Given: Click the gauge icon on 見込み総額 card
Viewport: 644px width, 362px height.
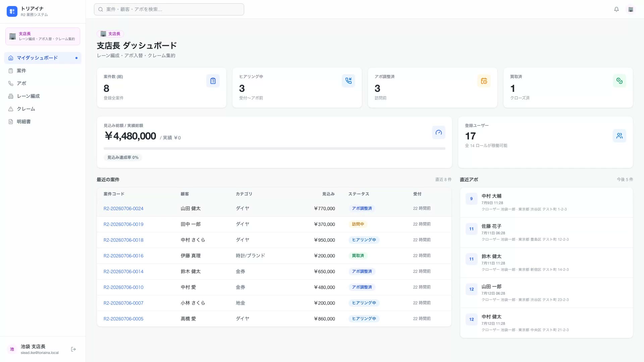Looking at the screenshot, I should [x=439, y=132].
